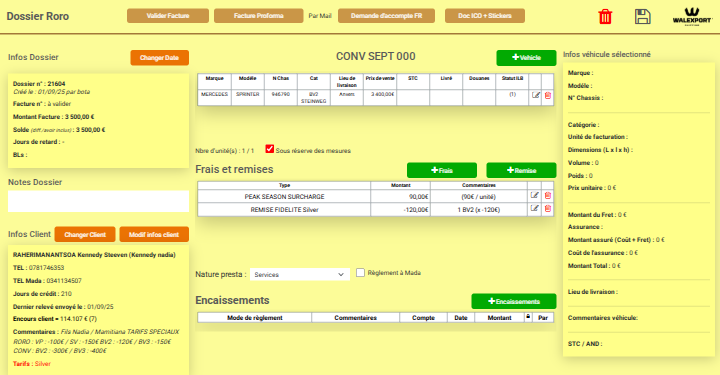Click Changer Client button
Image resolution: width=720 pixels, height=375 pixels.
coord(84,235)
